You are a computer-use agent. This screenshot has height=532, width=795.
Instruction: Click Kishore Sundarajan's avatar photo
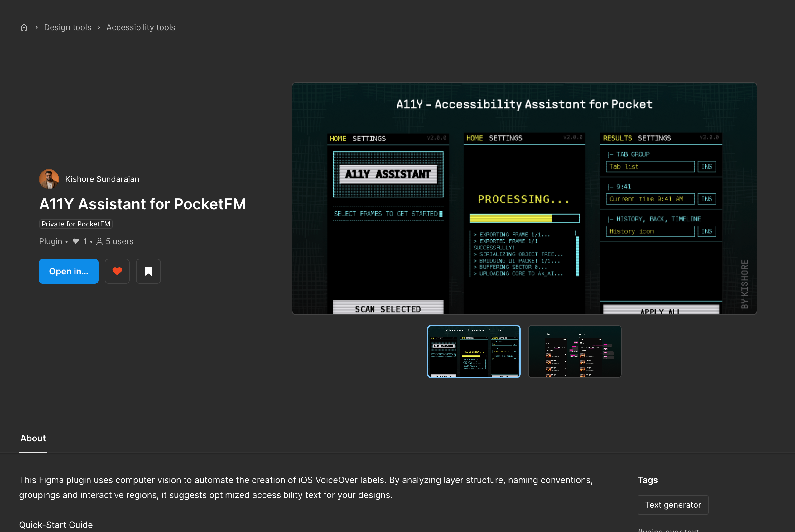click(x=49, y=179)
